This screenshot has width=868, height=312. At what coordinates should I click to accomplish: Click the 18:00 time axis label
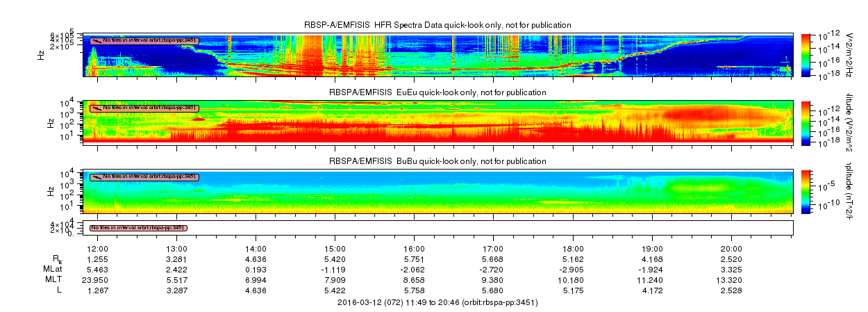point(573,249)
